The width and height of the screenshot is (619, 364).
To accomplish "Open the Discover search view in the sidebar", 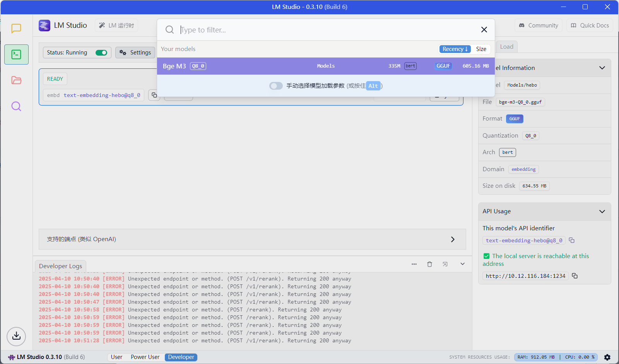I will (x=16, y=106).
